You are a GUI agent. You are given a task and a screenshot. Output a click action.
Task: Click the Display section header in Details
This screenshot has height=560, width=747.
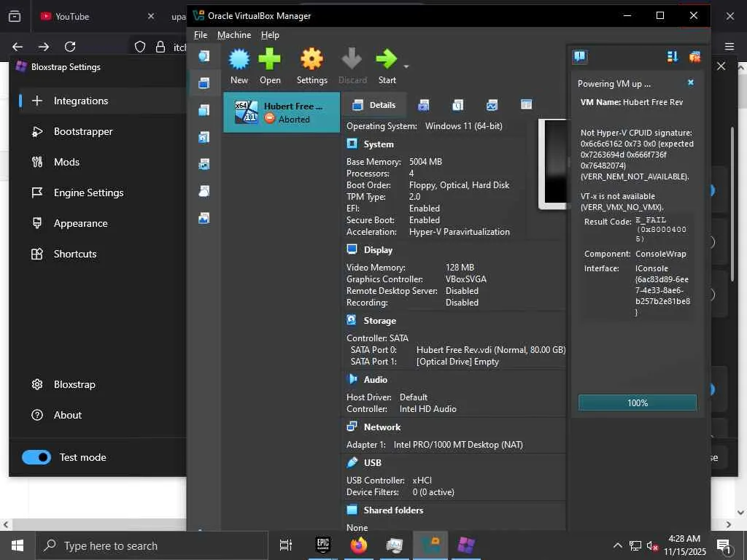tap(379, 250)
